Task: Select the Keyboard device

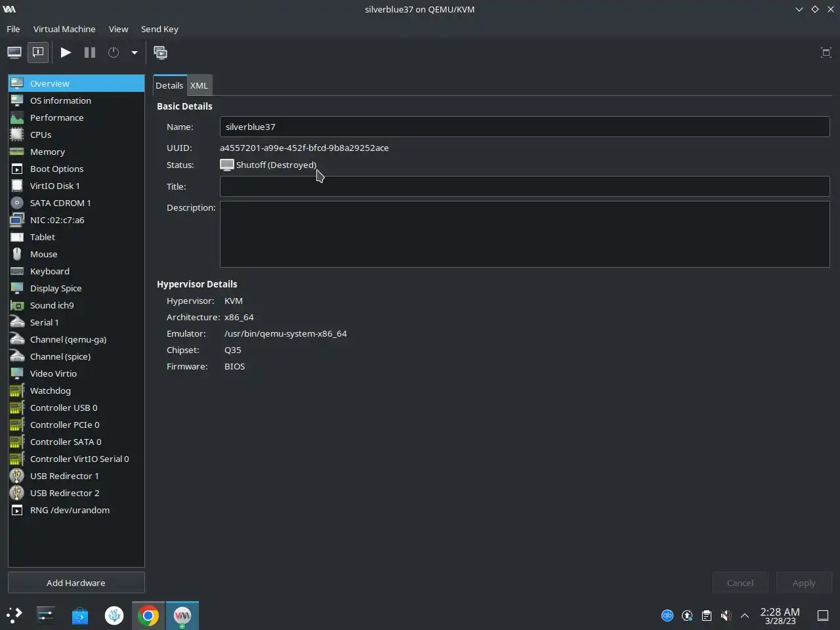Action: pos(76,271)
